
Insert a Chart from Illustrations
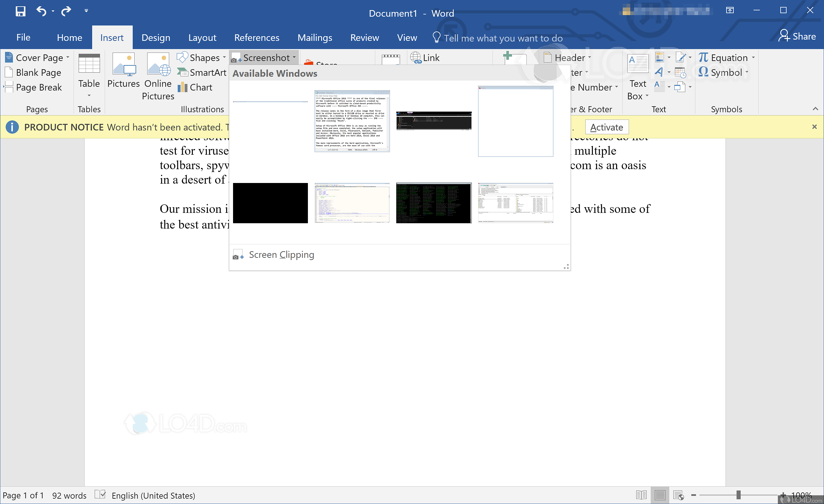(x=195, y=88)
